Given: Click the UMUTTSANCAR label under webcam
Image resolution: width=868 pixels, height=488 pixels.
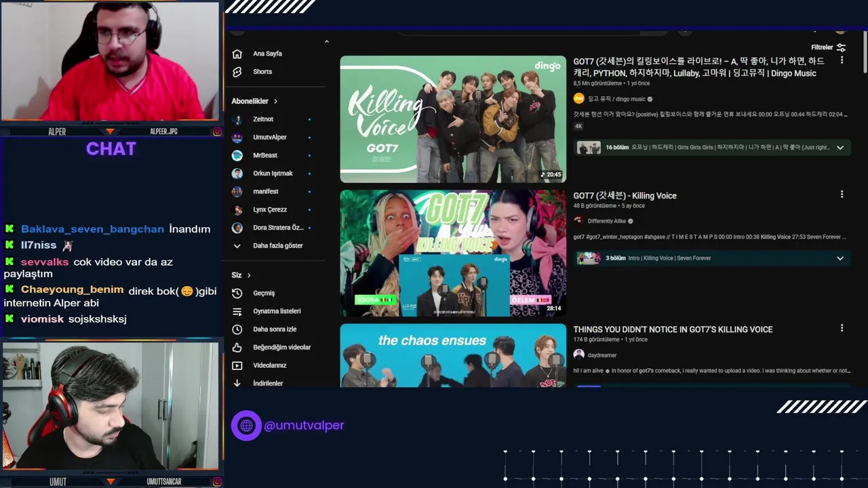Looking at the screenshot, I should click(163, 482).
